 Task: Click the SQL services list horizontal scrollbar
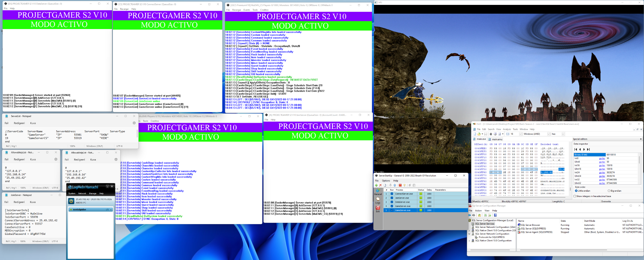point(563,250)
